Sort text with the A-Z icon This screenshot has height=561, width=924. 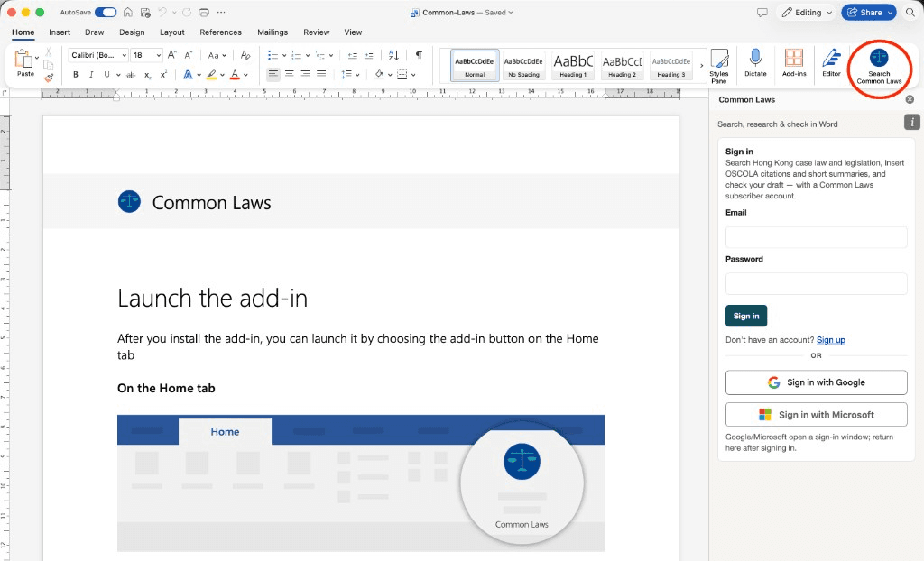(x=393, y=55)
